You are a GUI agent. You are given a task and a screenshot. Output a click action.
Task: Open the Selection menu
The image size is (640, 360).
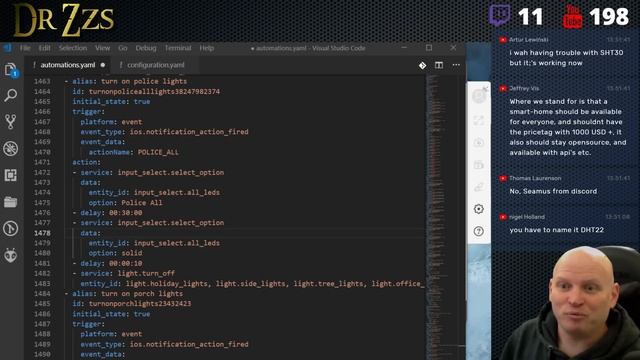(73, 48)
